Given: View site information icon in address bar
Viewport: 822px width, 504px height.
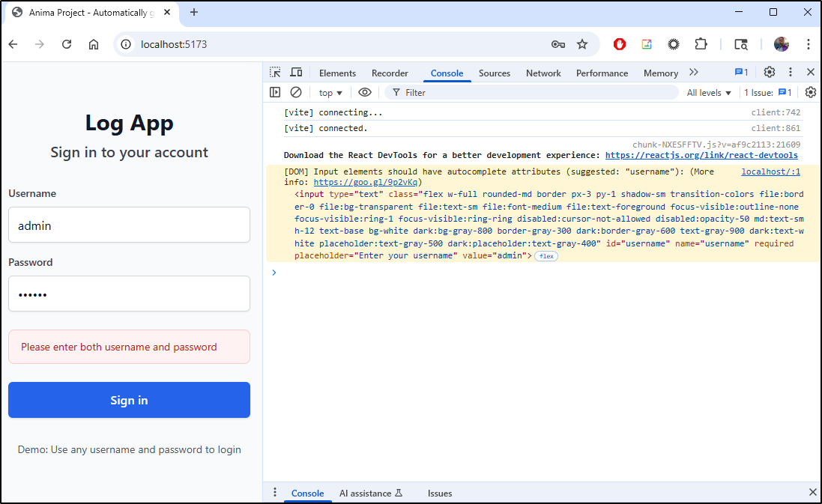Looking at the screenshot, I should point(126,44).
